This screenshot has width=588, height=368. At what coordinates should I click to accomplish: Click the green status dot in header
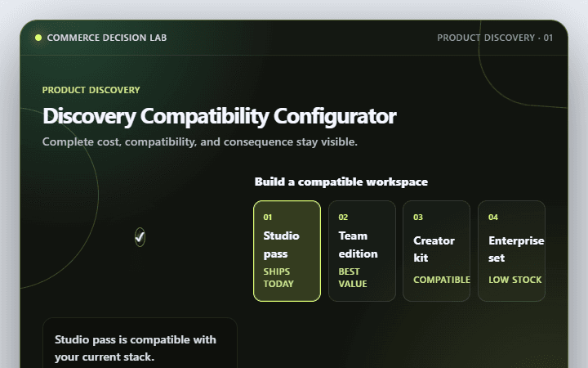pyautogui.click(x=38, y=38)
